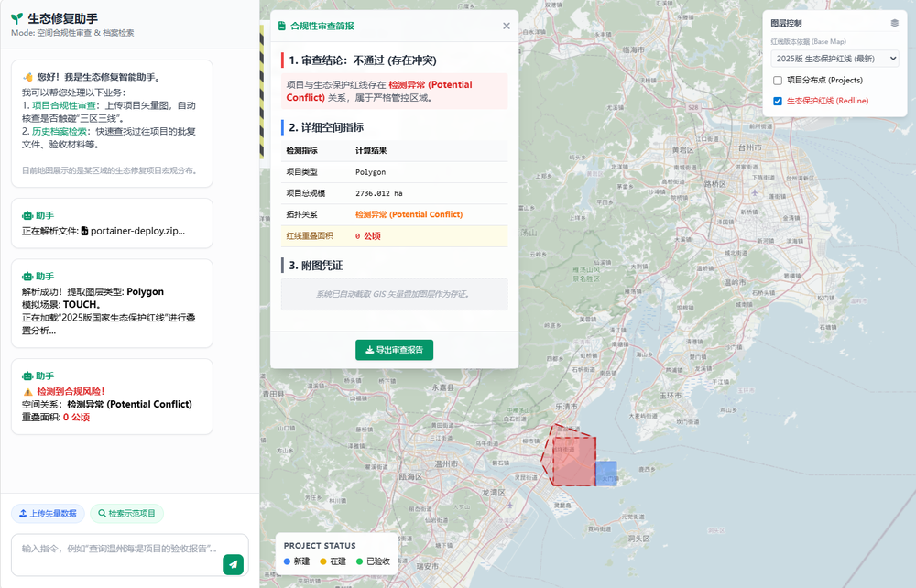Close the 合规性审查简报 dialog

click(507, 26)
